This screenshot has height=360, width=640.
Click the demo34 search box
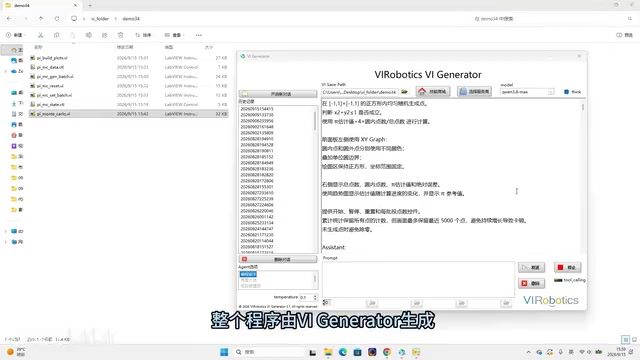(x=552, y=19)
